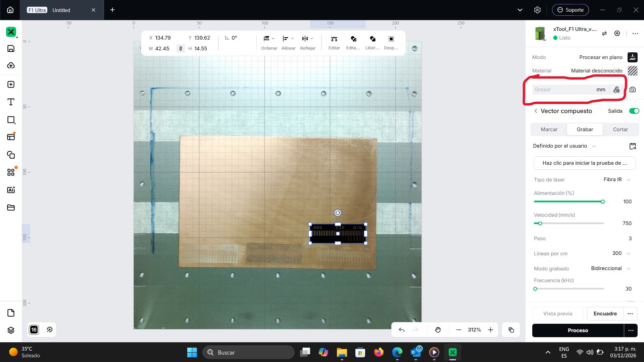Open the Alinear dropdown

click(289, 43)
